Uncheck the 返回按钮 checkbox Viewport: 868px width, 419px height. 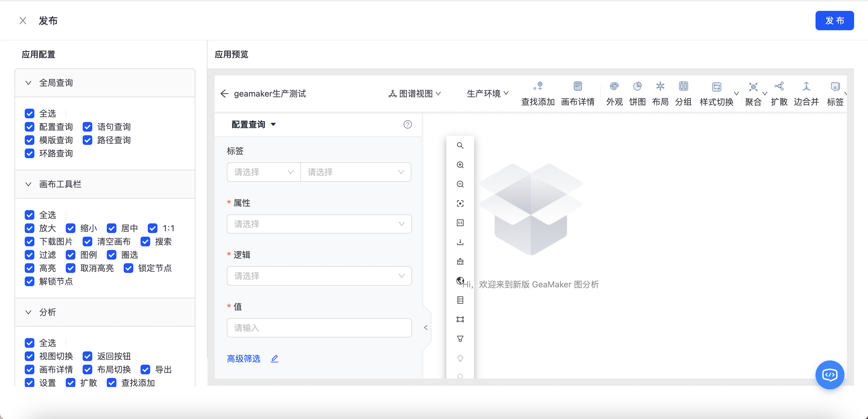point(87,357)
